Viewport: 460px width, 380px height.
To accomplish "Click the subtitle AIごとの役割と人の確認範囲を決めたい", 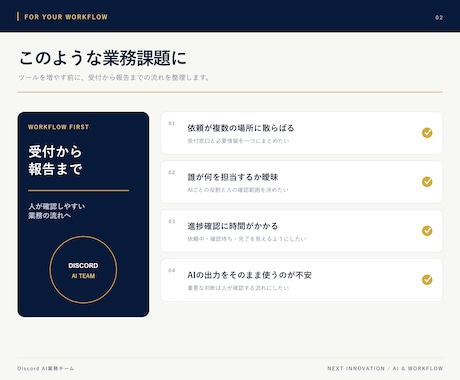I will [238, 190].
